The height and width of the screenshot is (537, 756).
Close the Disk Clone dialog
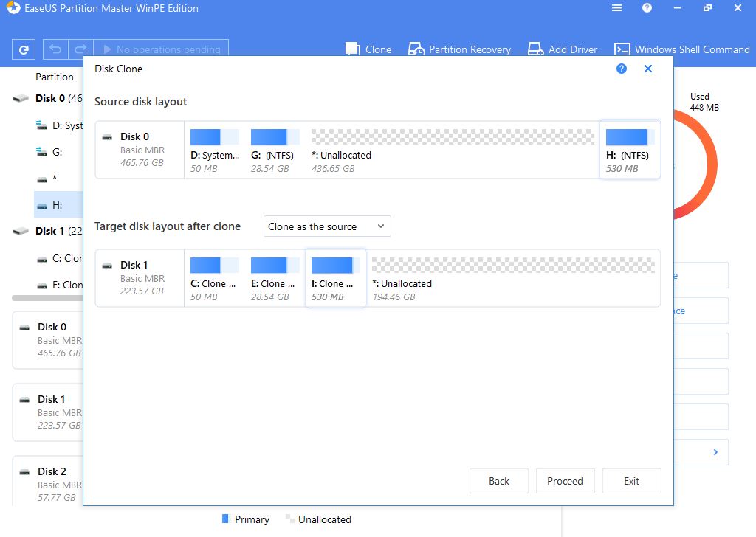pos(647,69)
